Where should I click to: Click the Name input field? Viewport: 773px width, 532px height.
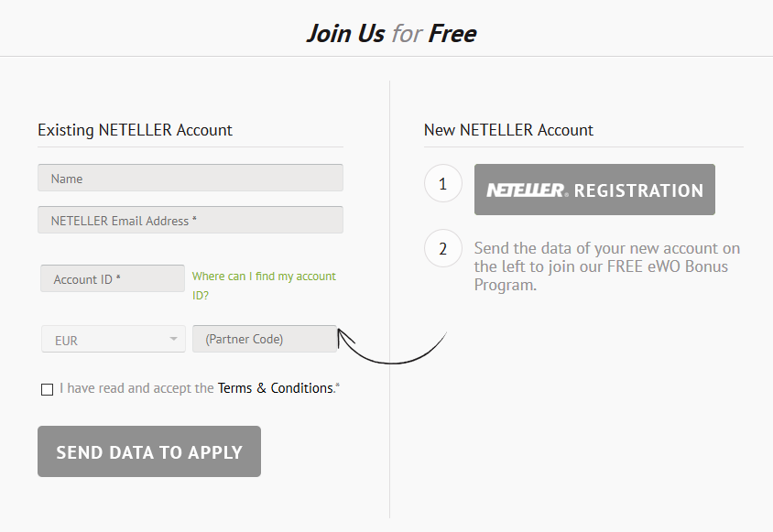(191, 178)
